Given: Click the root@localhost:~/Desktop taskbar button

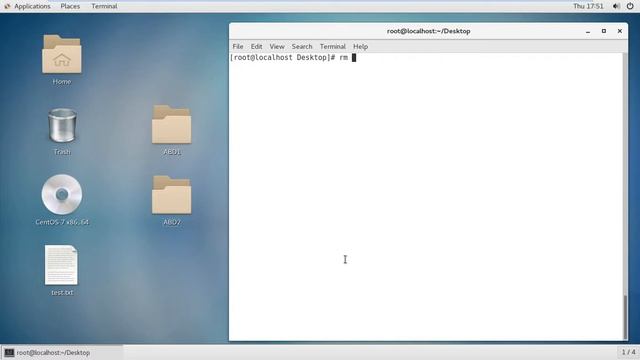Looking at the screenshot, I should [x=62, y=353].
